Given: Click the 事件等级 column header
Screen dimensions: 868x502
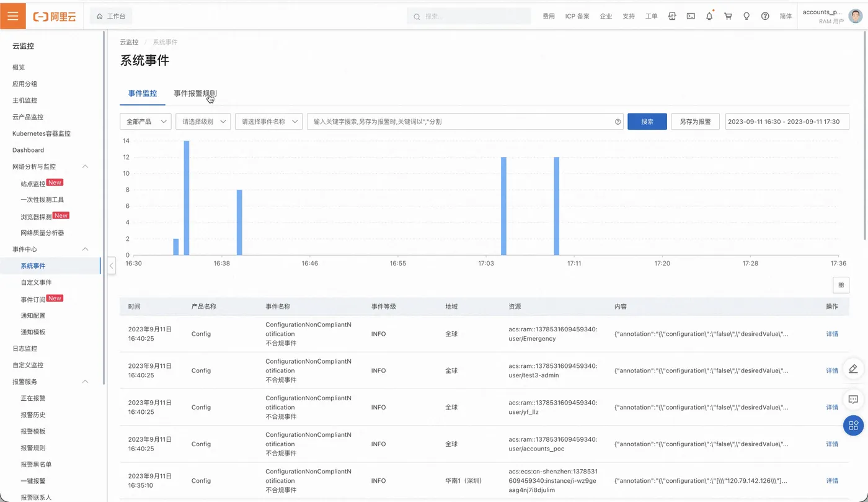Looking at the screenshot, I should point(383,307).
